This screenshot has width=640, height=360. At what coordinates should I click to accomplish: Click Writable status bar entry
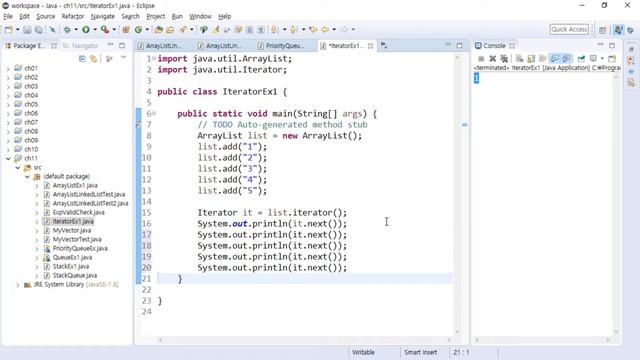(363, 352)
